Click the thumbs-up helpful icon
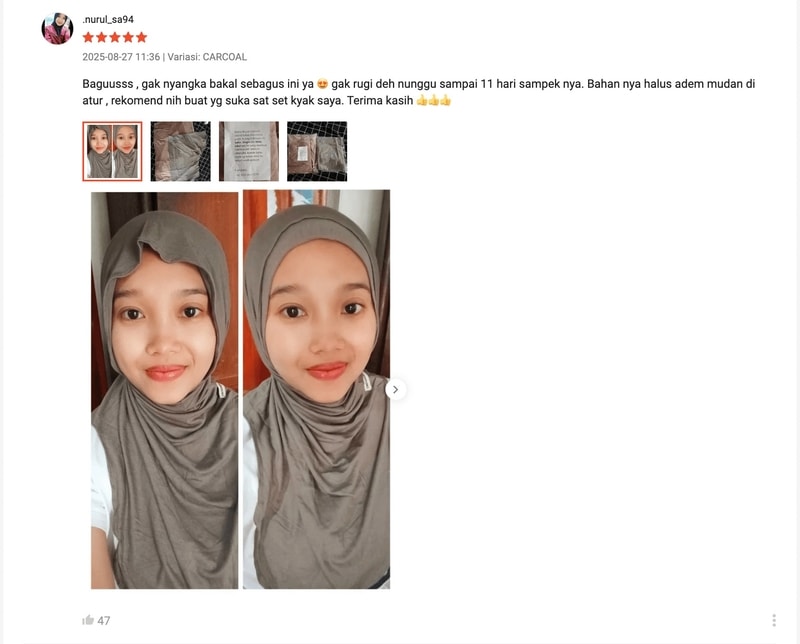 [x=88, y=620]
